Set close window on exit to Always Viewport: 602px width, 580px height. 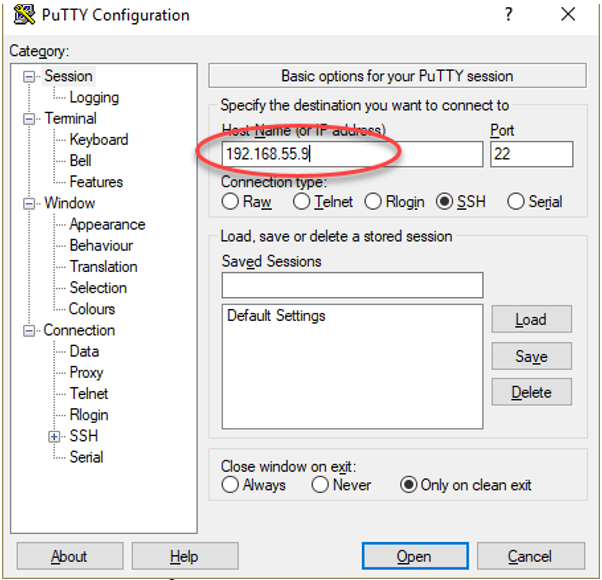231,485
